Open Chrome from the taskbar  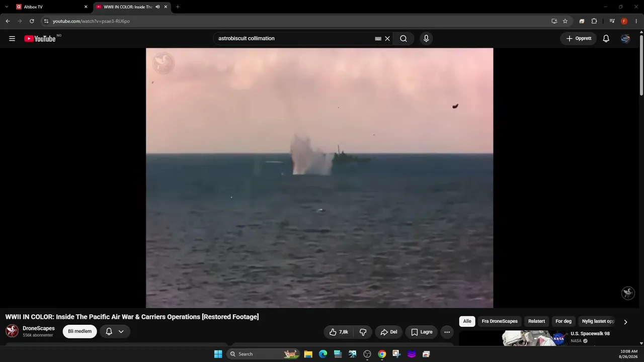(x=382, y=354)
